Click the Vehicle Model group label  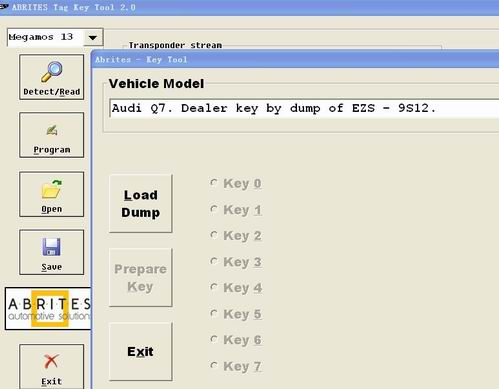pyautogui.click(x=156, y=84)
